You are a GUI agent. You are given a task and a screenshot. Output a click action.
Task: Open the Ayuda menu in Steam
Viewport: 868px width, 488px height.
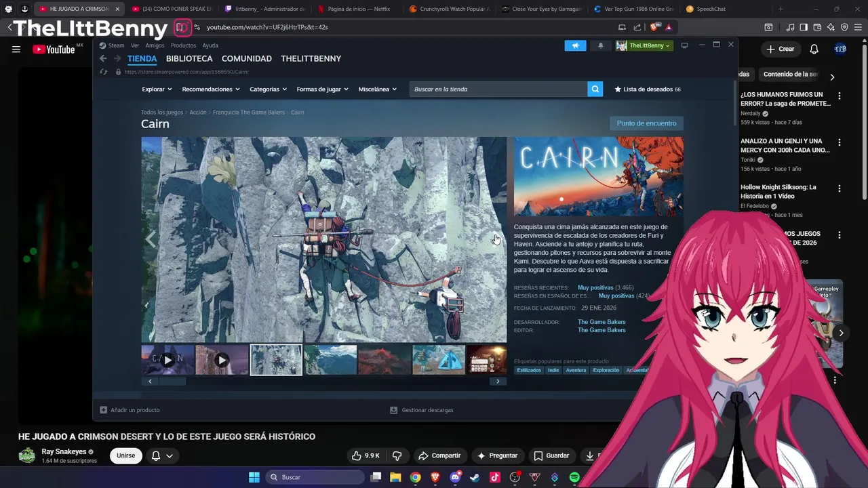210,45
